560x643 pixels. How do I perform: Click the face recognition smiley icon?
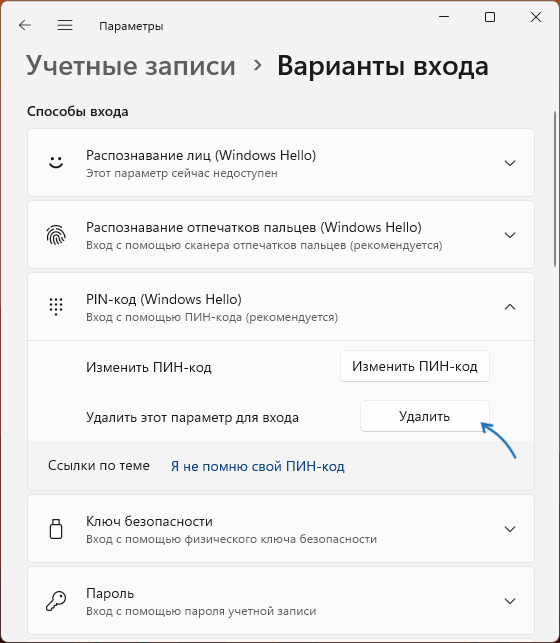(x=56, y=163)
